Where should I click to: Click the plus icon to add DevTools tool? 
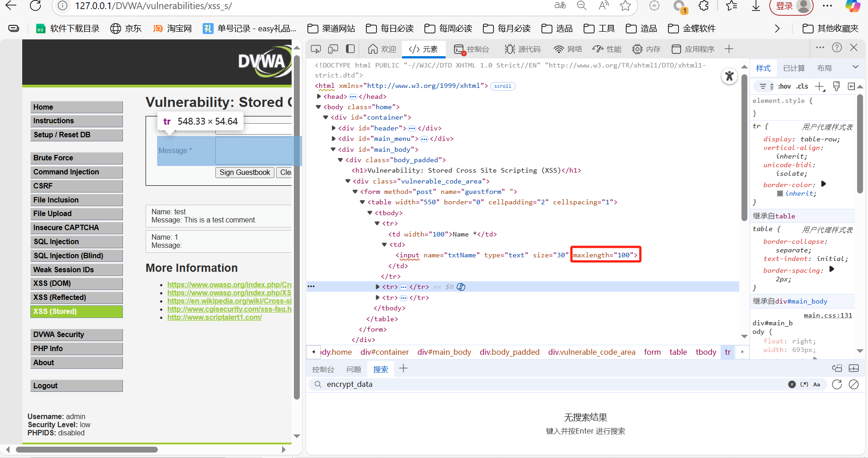pyautogui.click(x=729, y=49)
